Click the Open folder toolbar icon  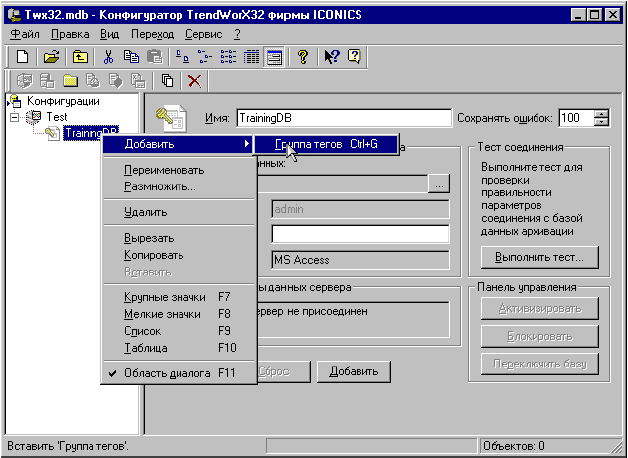click(x=51, y=57)
